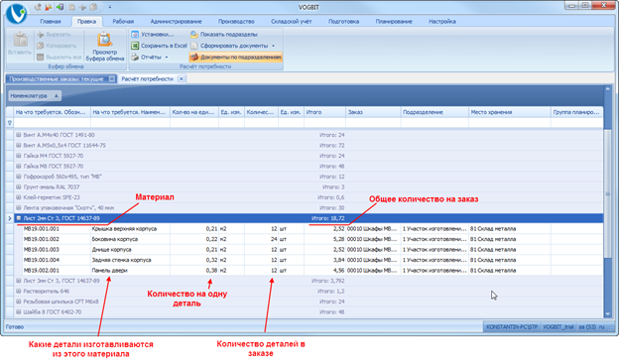
Task: Expand the Винт А.М4х40 ГОСТ 1491-80 group
Action: (x=19, y=135)
